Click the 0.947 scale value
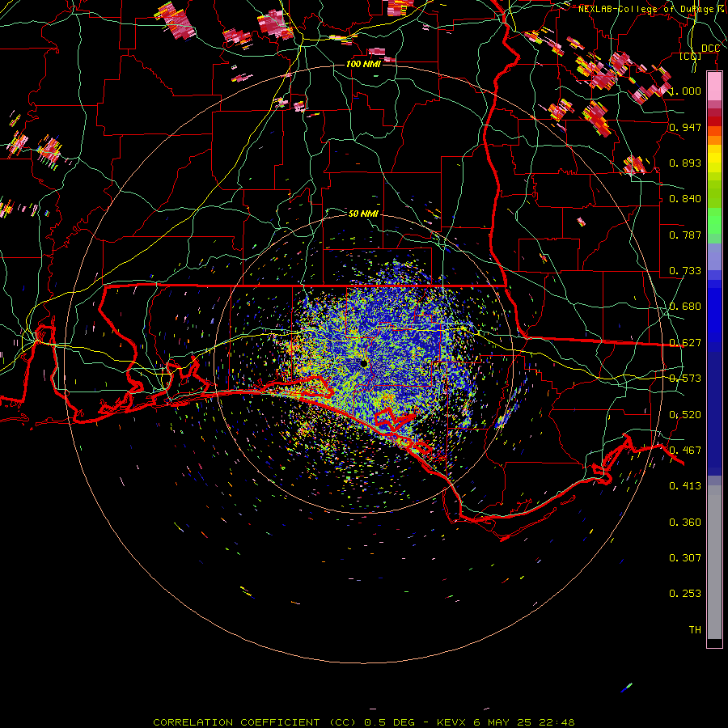The width and height of the screenshot is (728, 728). 685,127
